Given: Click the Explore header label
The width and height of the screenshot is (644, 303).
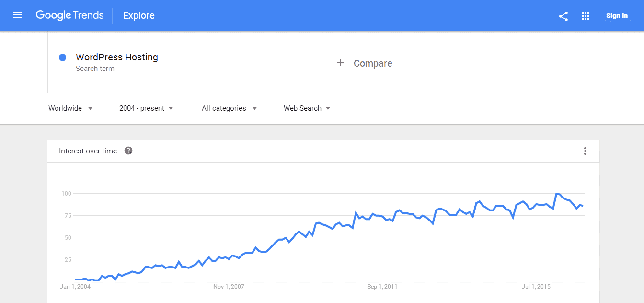Looking at the screenshot, I should coord(139,15).
